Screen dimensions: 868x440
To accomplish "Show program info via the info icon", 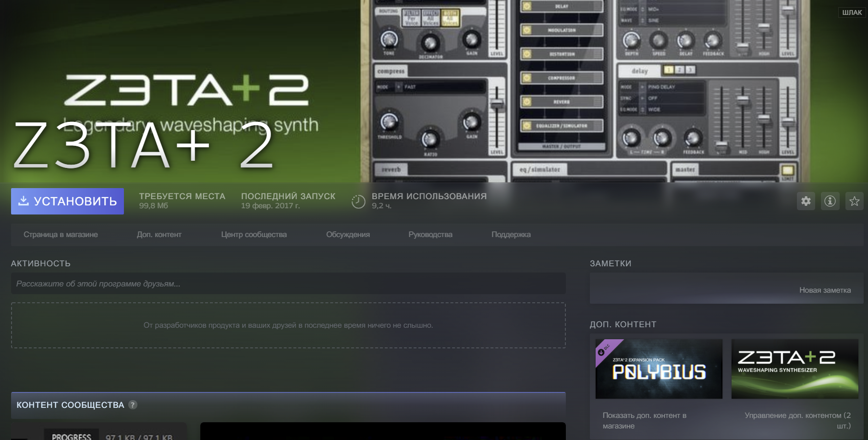I will point(830,201).
